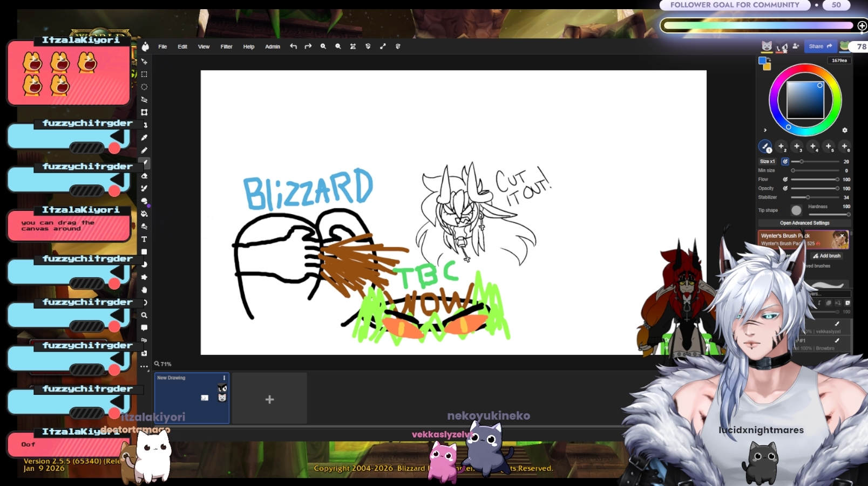Click the brush Size slider

[815, 161]
